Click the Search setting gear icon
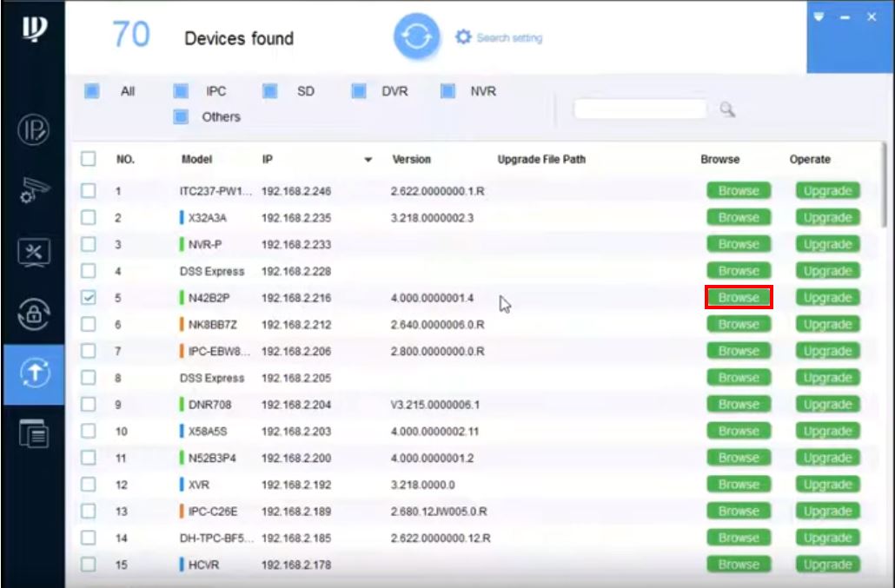The width and height of the screenshot is (895, 588). coord(463,37)
